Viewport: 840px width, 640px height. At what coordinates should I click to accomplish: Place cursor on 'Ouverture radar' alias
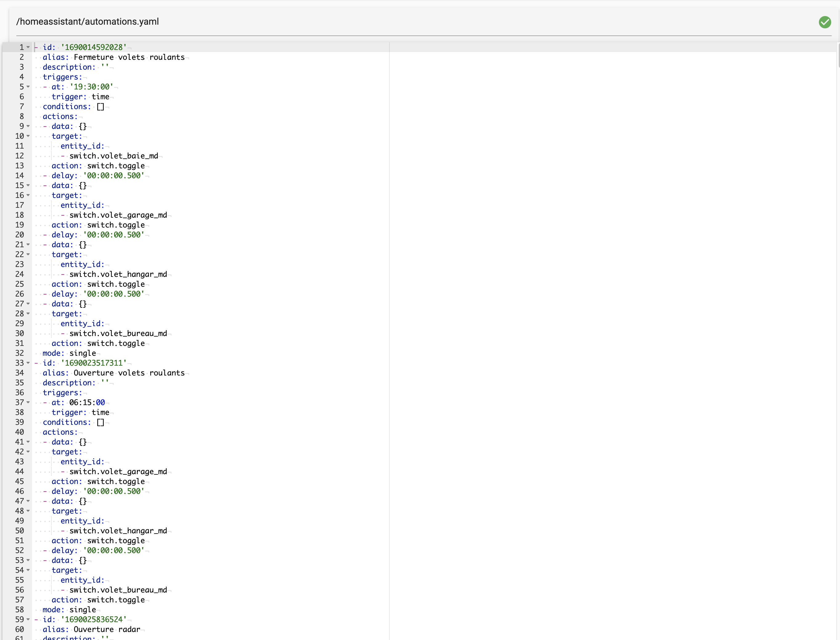pos(107,630)
